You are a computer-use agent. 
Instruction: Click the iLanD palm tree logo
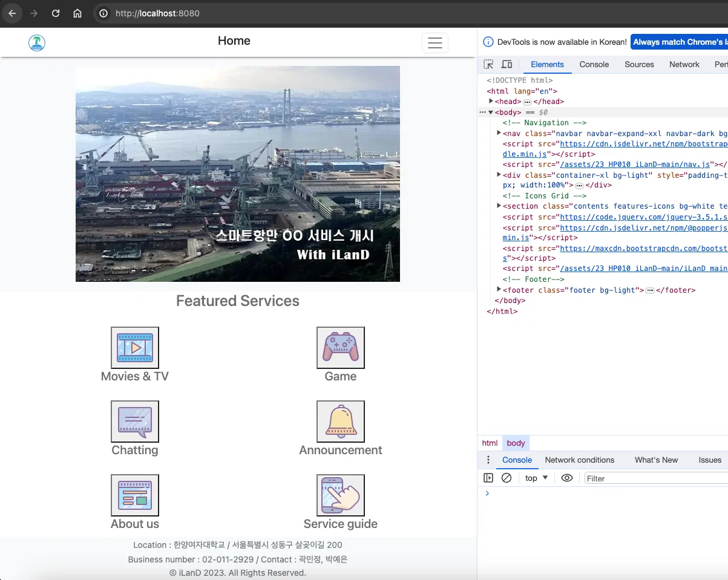[x=37, y=43]
